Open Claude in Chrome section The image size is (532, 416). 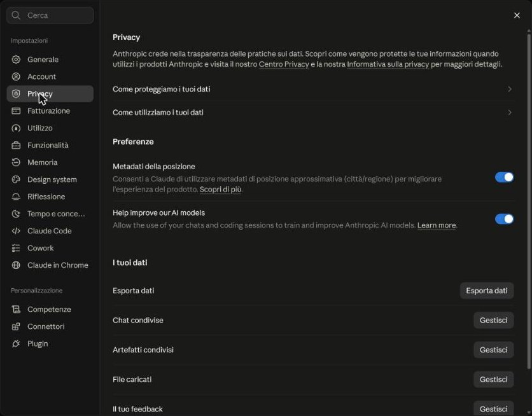click(x=50, y=265)
